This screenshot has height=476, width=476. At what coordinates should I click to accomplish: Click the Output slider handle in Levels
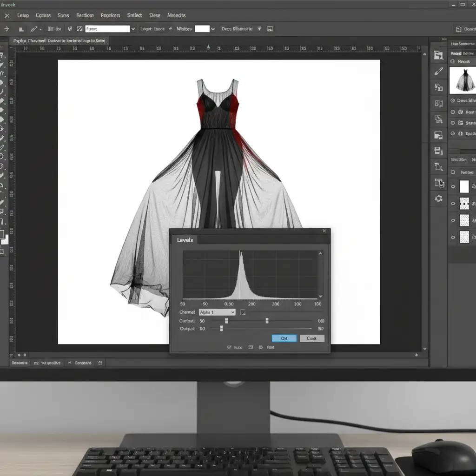[221, 329]
